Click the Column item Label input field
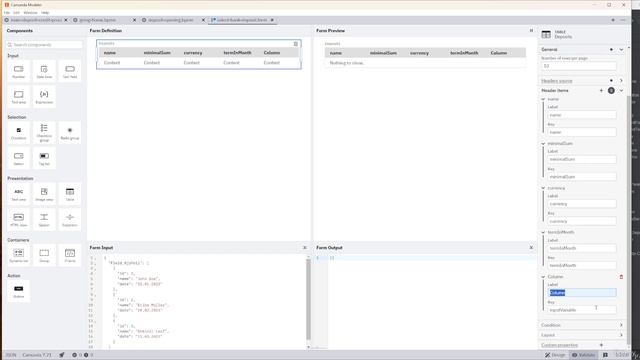Screen dimensions: 640x360 (x=582, y=293)
